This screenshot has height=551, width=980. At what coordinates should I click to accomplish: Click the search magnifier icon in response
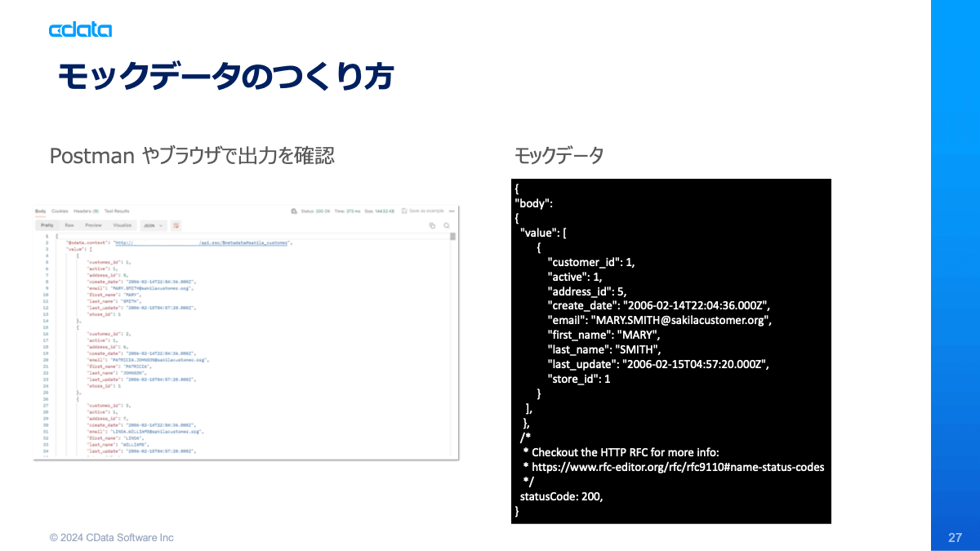coord(447,225)
